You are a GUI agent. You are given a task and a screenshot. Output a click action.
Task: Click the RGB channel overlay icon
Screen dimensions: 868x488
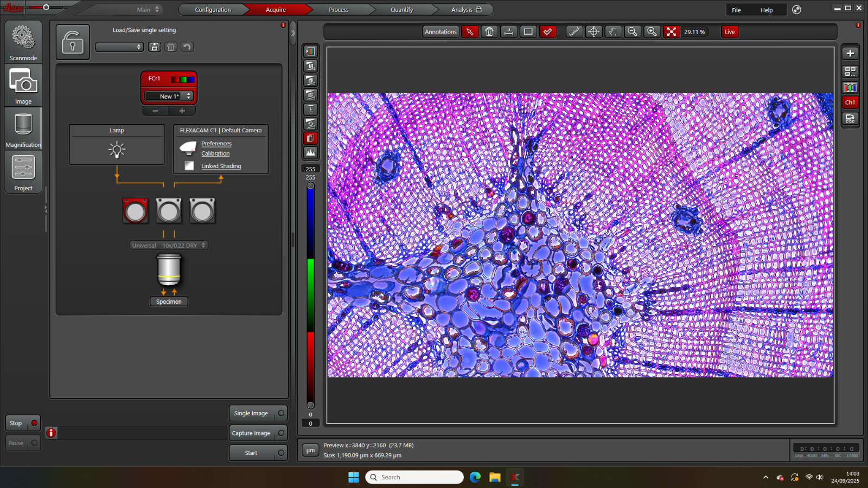point(850,87)
